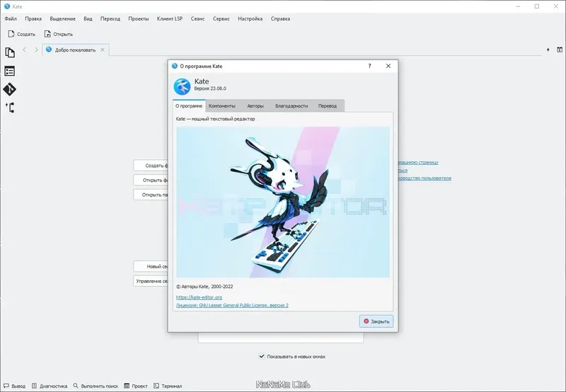The height and width of the screenshot is (392, 566).
Task: Close the Добро пожаловать tab
Action: click(103, 50)
